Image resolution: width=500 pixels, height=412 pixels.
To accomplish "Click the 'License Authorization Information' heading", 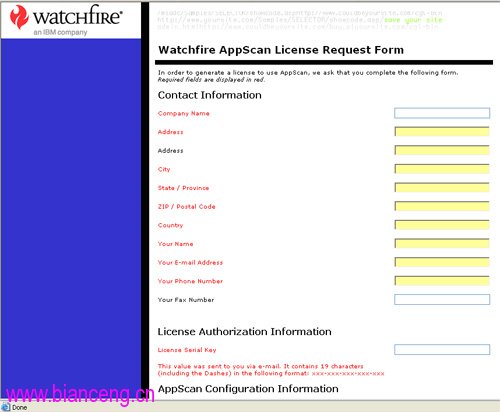I will [244, 332].
